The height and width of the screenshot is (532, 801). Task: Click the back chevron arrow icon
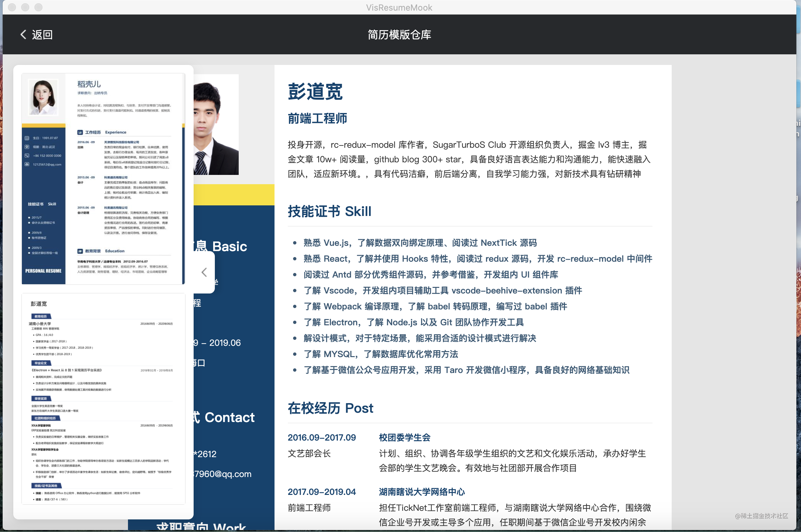tap(23, 34)
